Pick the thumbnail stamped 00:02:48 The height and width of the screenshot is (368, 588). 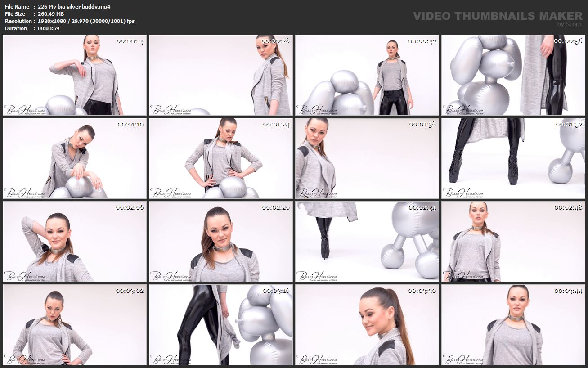click(x=513, y=242)
